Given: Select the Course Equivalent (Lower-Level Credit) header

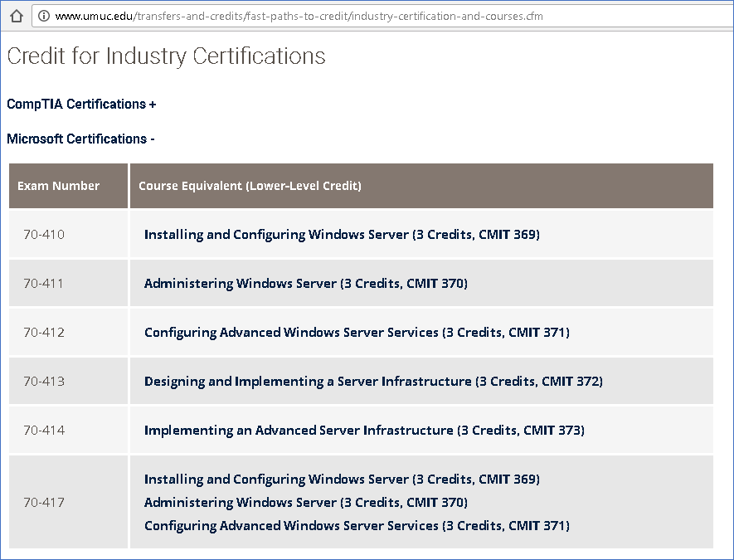Looking at the screenshot, I should (x=421, y=186).
